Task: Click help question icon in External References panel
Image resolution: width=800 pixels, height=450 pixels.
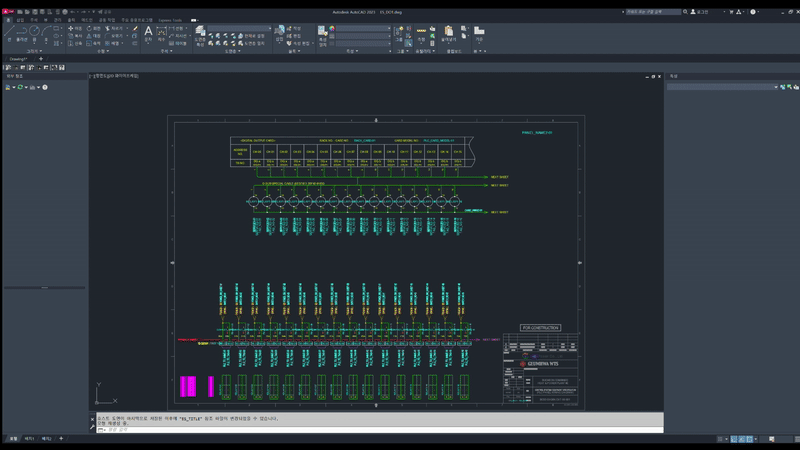Action: (45, 87)
